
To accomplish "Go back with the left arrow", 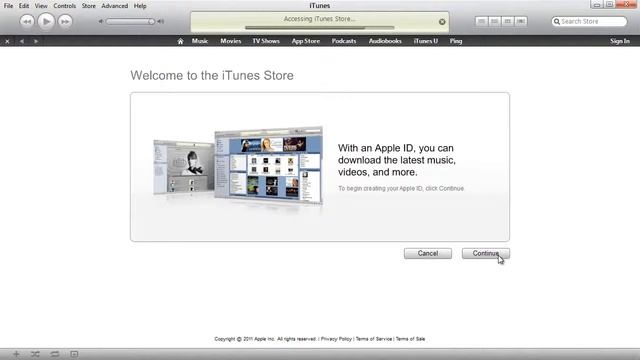I will click(x=22, y=41).
